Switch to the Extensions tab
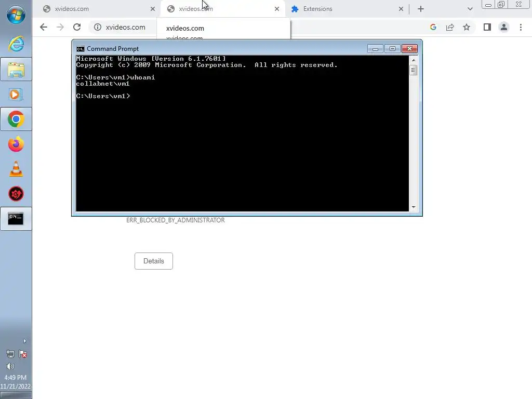The image size is (532, 399). (346, 9)
